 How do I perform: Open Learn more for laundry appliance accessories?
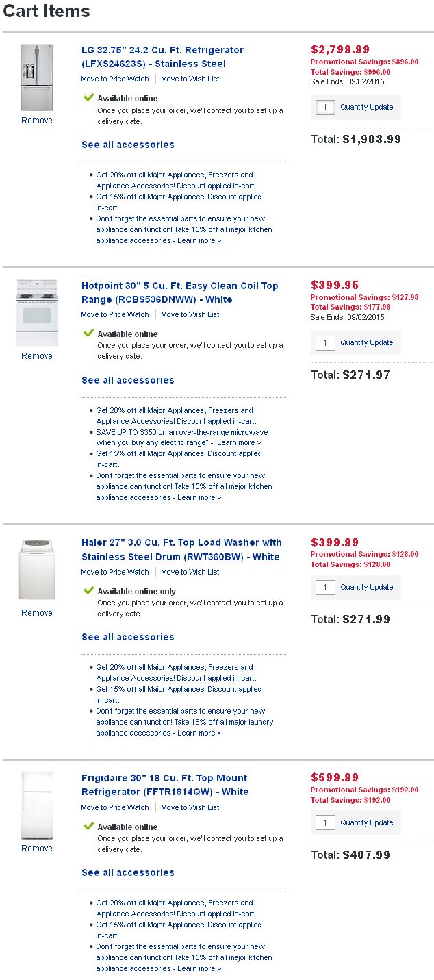(199, 733)
